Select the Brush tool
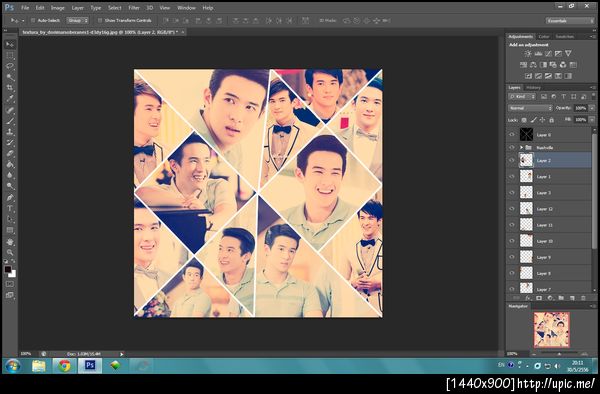Screen dimensions: 600x394 point(10,121)
